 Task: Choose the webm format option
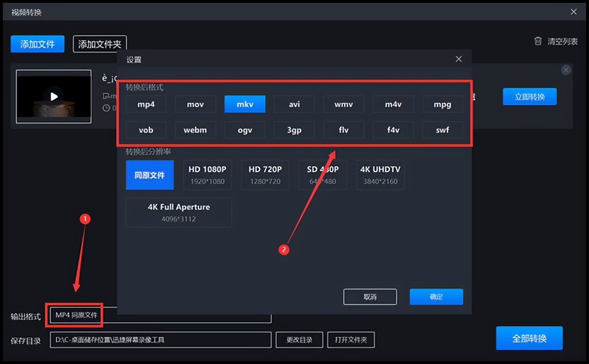pyautogui.click(x=195, y=130)
